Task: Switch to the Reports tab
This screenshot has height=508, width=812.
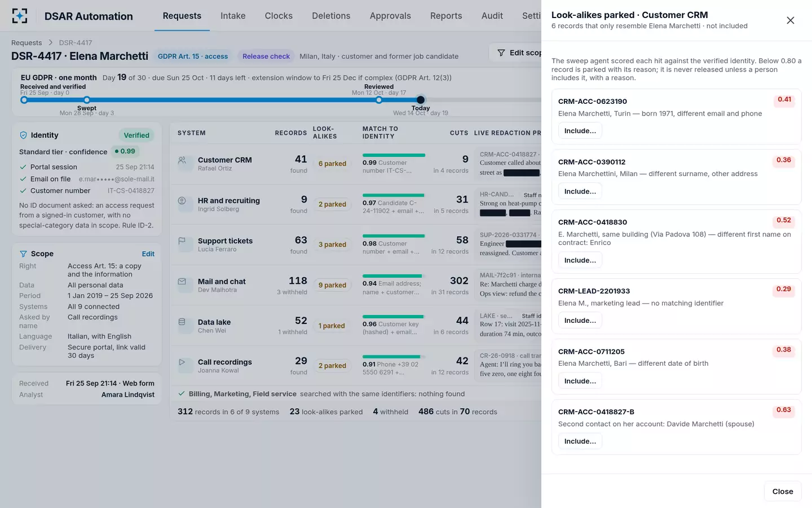Action: (446, 16)
